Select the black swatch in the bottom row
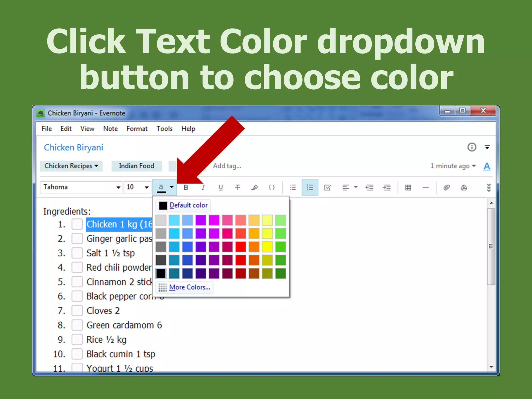 pos(161,273)
